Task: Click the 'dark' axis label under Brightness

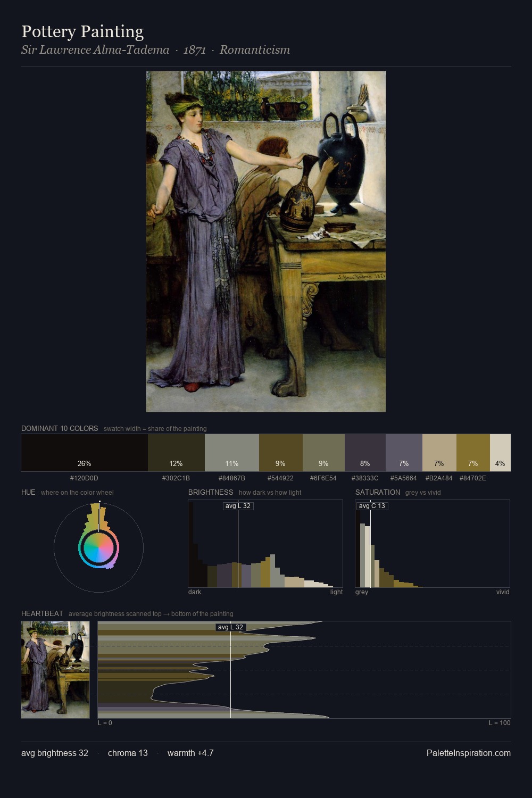Action: point(195,592)
